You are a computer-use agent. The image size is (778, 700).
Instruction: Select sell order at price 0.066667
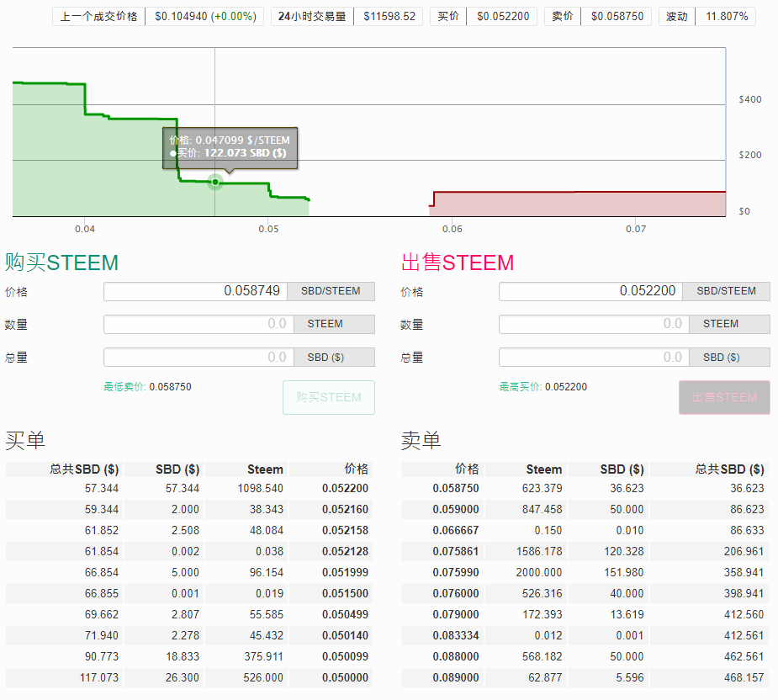tap(585, 531)
